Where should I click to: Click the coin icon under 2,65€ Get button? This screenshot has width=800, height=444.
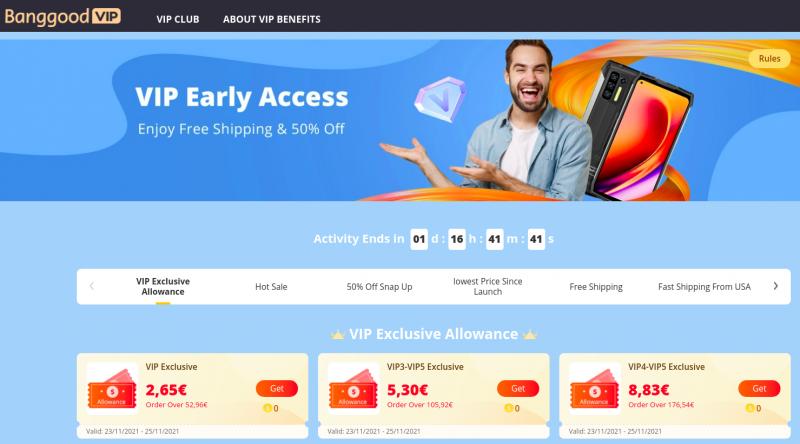click(267, 408)
